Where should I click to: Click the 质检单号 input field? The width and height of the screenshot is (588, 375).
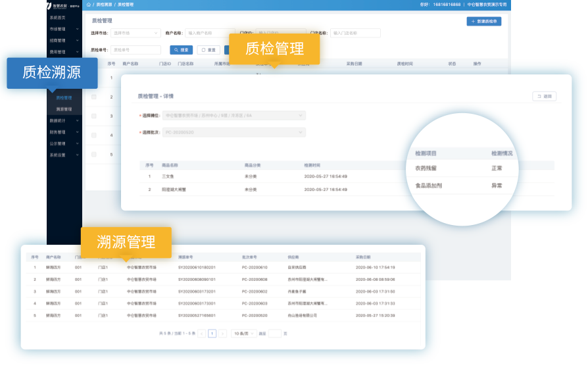tap(135, 49)
